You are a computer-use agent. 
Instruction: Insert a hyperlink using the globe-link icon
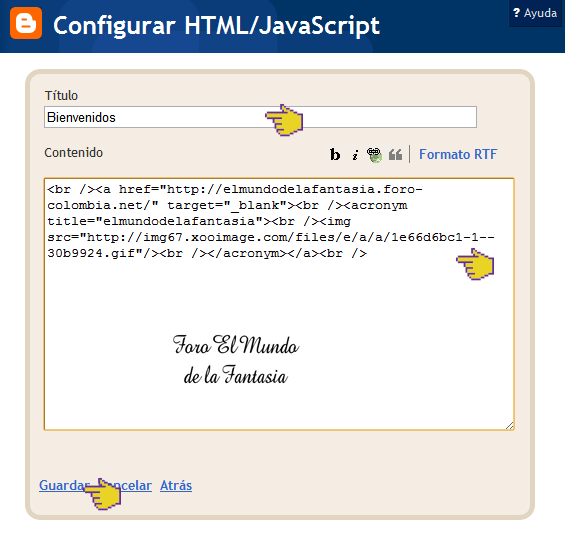pyautogui.click(x=375, y=155)
